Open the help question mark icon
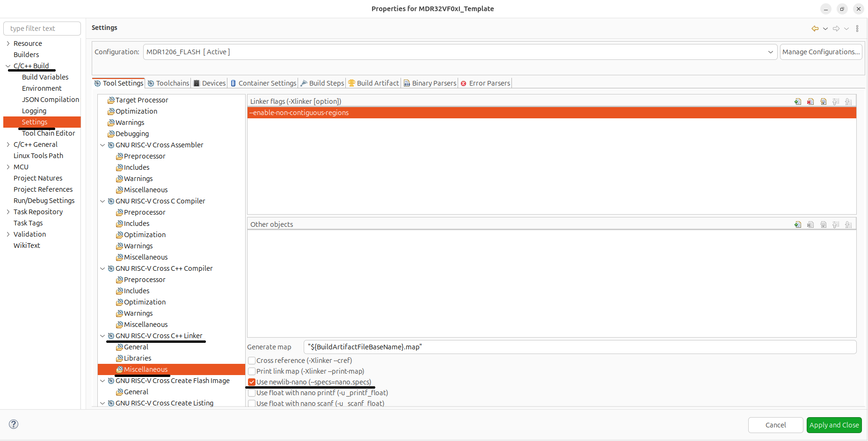 pos(14,424)
